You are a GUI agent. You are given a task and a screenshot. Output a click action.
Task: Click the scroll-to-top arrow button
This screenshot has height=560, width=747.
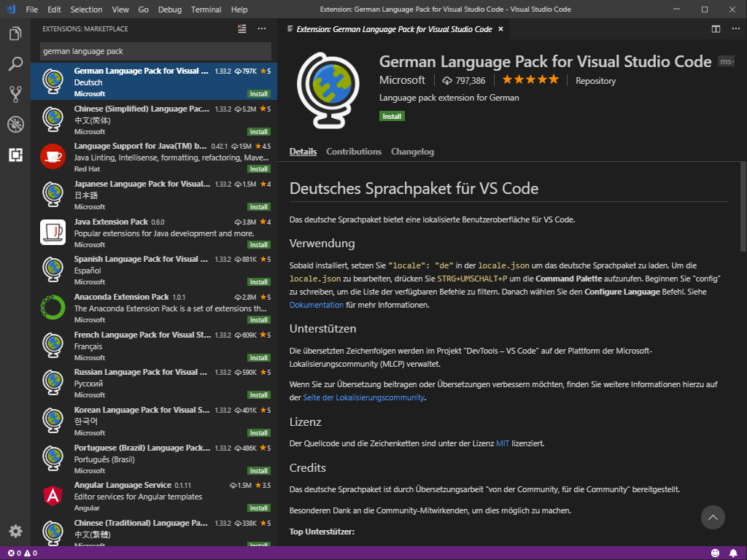point(713,517)
